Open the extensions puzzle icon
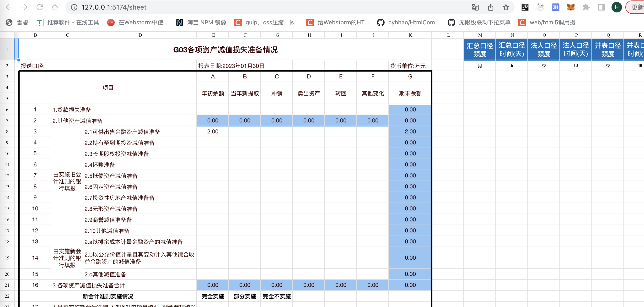 (x=586, y=7)
